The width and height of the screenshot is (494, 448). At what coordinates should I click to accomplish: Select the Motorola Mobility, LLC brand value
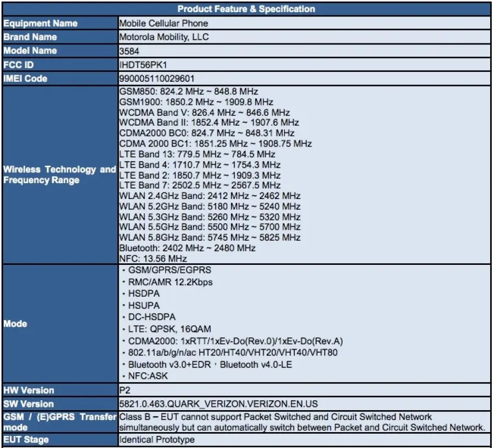point(164,37)
